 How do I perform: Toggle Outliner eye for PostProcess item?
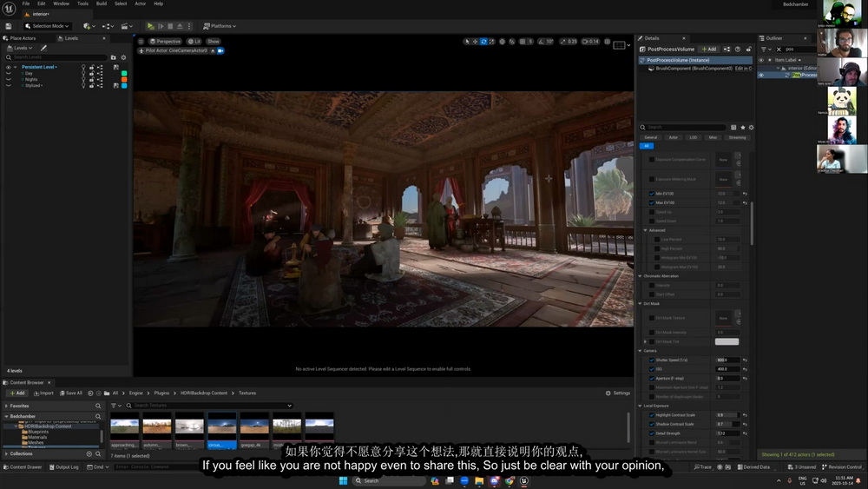click(x=761, y=75)
